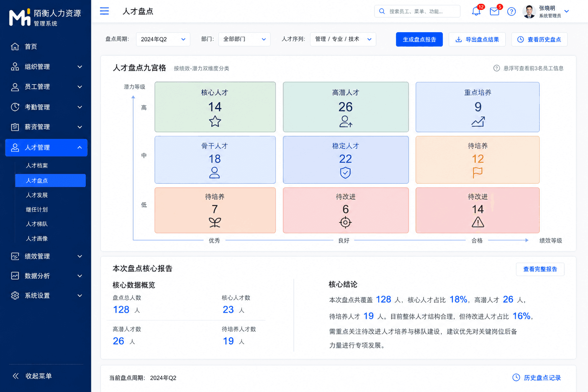
Task: Focus the search employees input field
Action: click(417, 11)
